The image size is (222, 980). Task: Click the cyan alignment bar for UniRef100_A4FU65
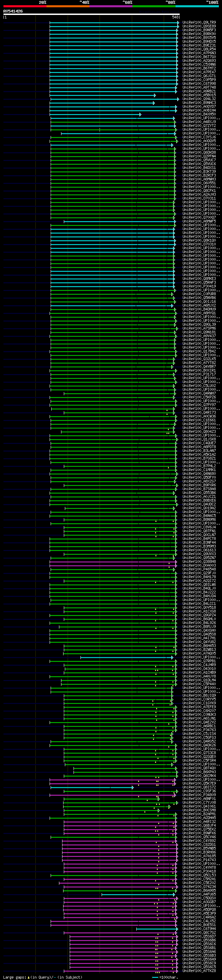click(138, 894)
